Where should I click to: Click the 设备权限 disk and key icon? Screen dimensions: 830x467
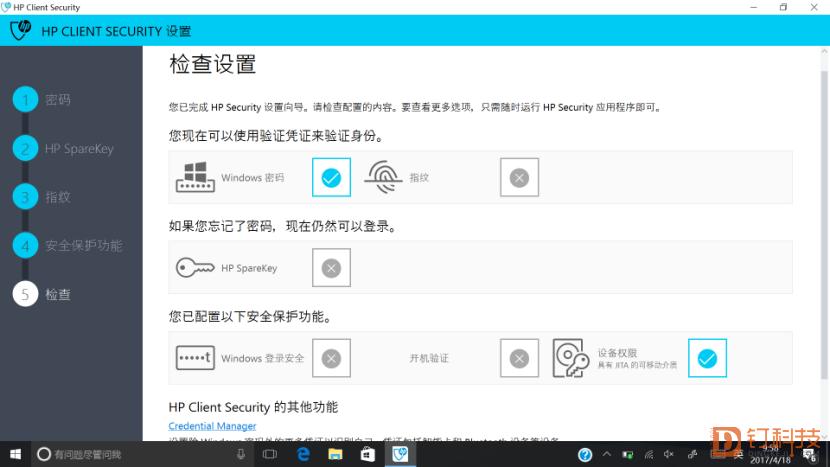tap(571, 358)
